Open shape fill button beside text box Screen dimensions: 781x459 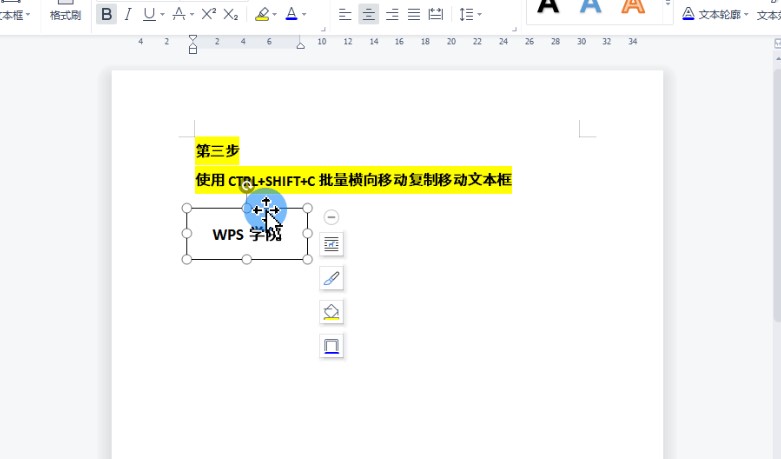[x=331, y=312]
